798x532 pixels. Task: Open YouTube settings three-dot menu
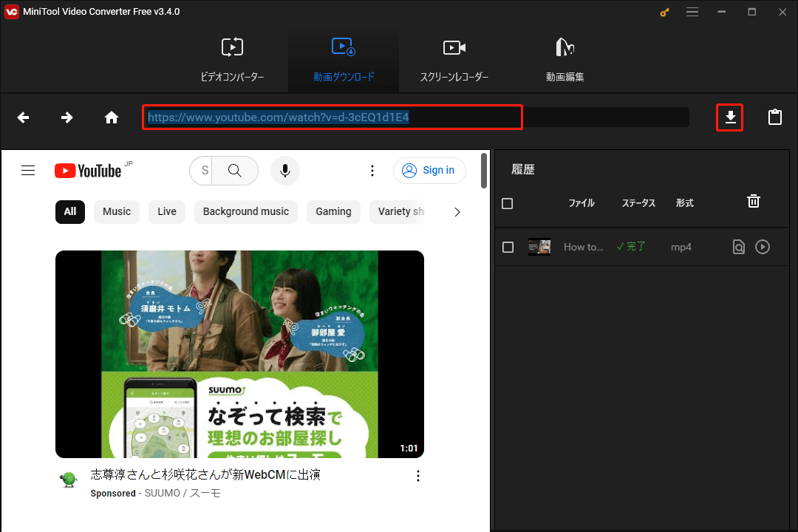coord(372,171)
